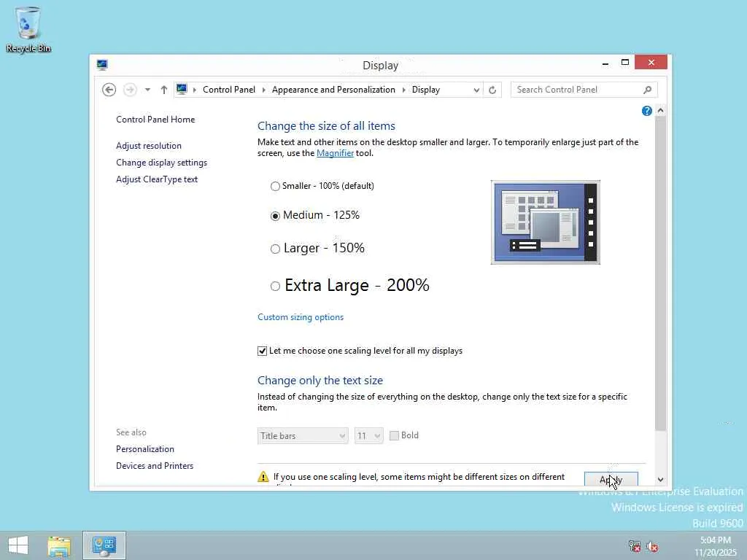
Task: Open Change display settings link
Action: click(x=161, y=163)
